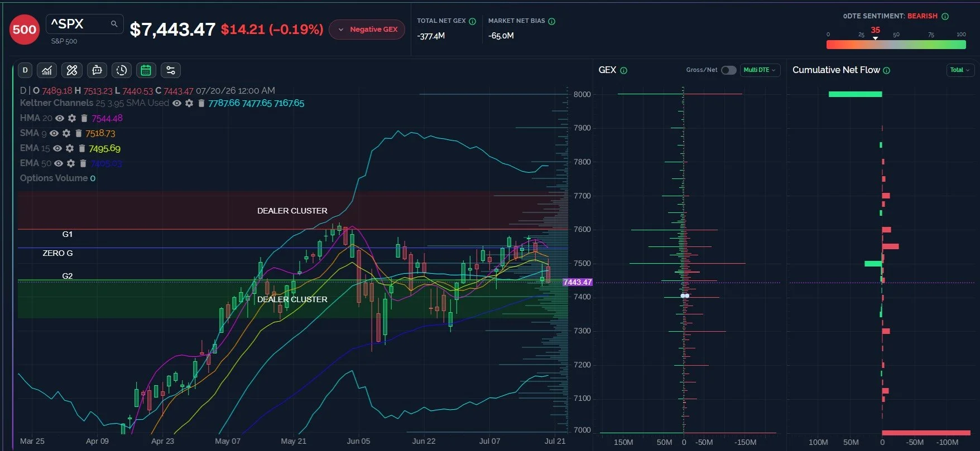Click the white GEX marker dots near 7400

(685, 295)
